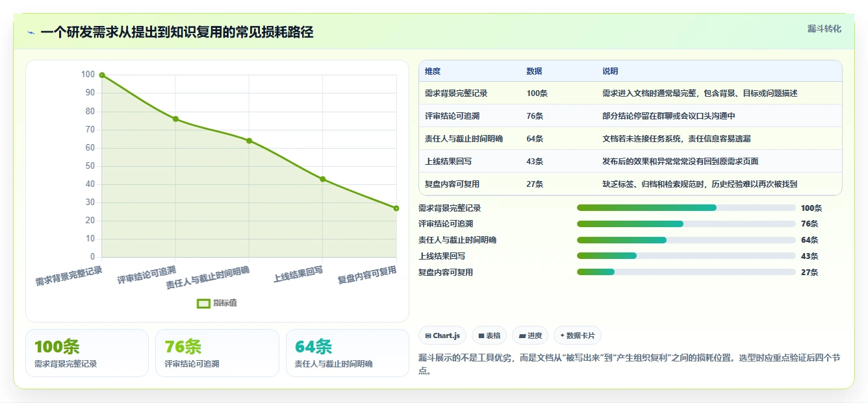Open the 64条 责任人与截止时间明确 stat card
The height and width of the screenshot is (403, 868).
348,353
